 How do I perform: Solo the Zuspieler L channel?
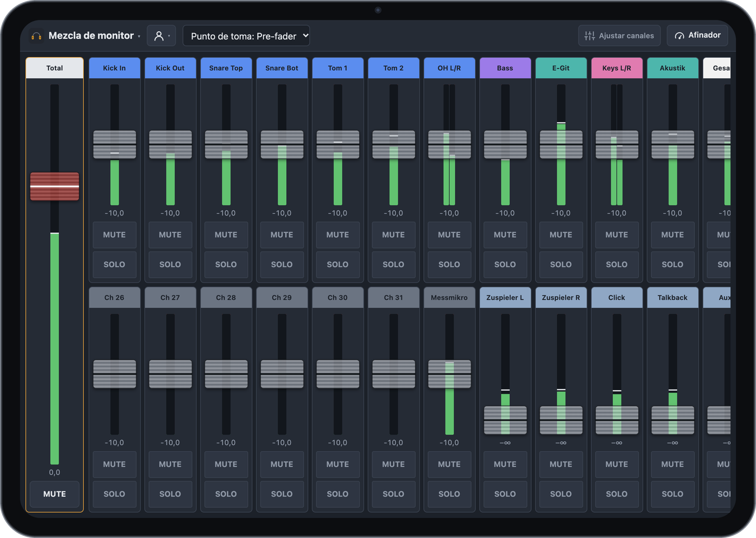(x=505, y=494)
